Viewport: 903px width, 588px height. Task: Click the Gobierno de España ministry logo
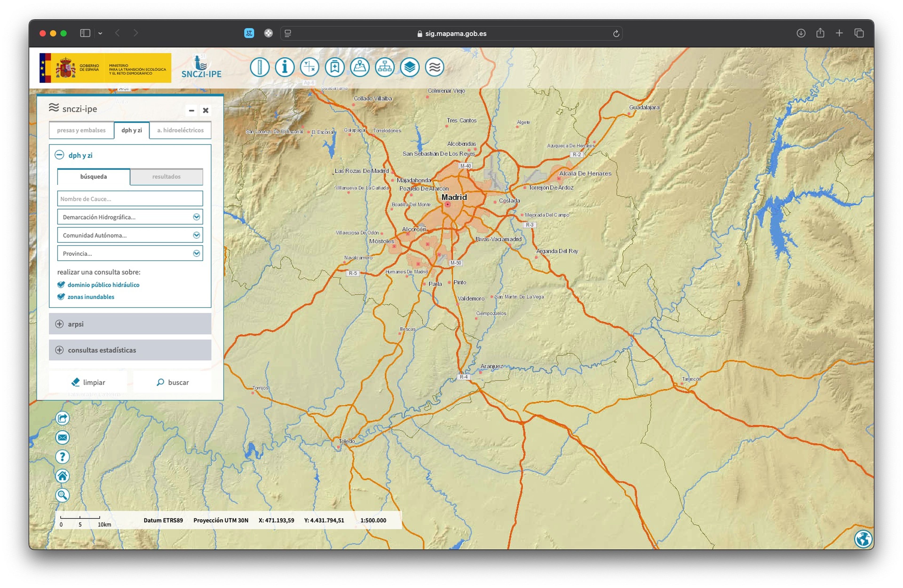(x=105, y=68)
